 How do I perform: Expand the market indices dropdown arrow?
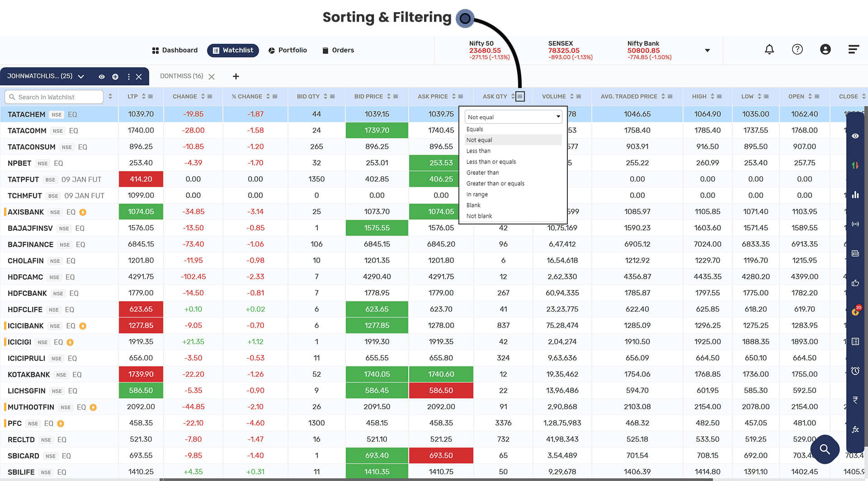pos(708,51)
